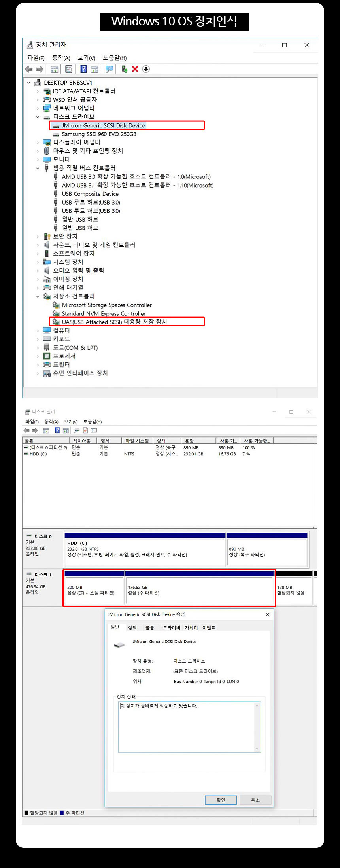Switch to the 드라이버 tab in properties dialog
The width and height of the screenshot is (340, 868).
pos(172,628)
